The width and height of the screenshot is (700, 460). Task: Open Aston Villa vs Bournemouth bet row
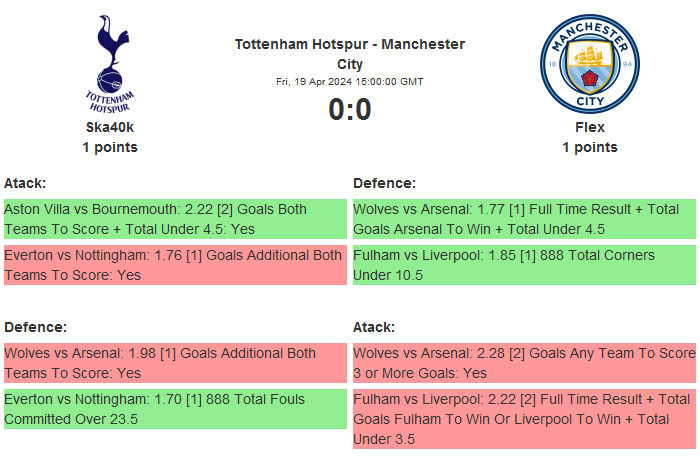(174, 219)
